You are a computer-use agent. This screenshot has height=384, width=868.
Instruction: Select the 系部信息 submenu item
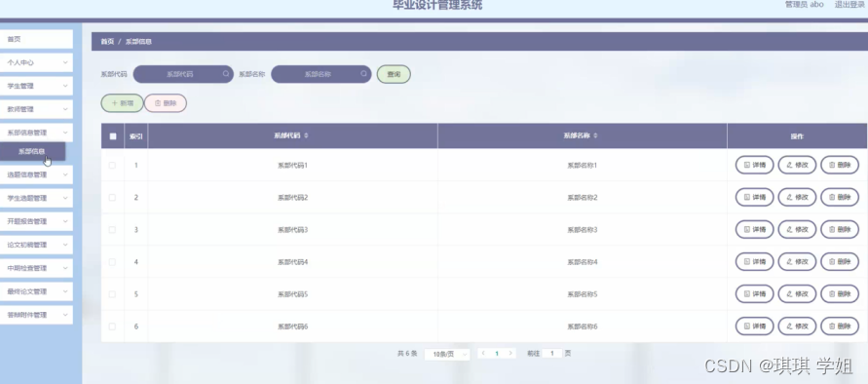pyautogui.click(x=32, y=151)
